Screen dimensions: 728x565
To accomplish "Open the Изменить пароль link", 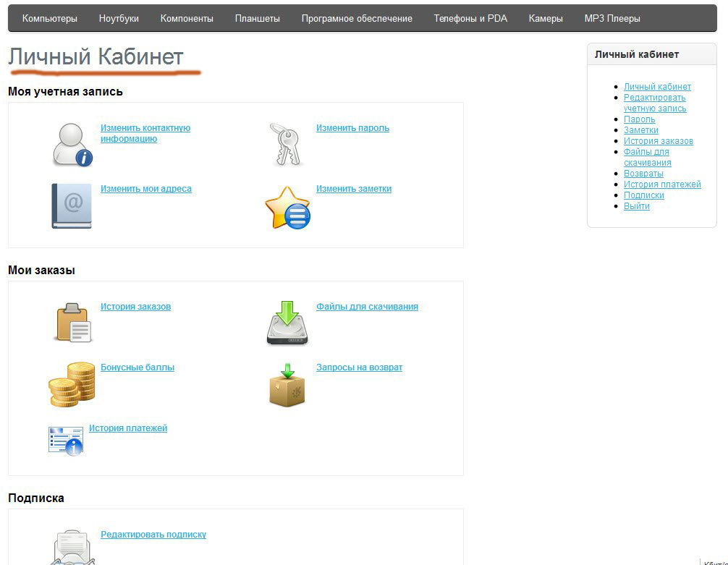I will 352,128.
